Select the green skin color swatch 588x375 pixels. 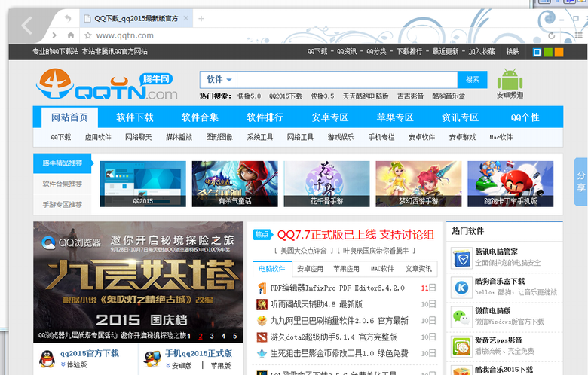(548, 52)
